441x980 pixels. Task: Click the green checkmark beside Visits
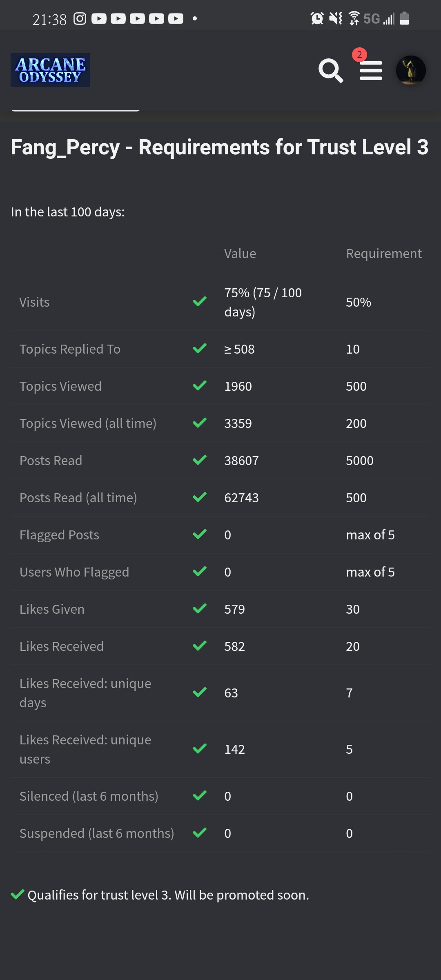(x=200, y=302)
